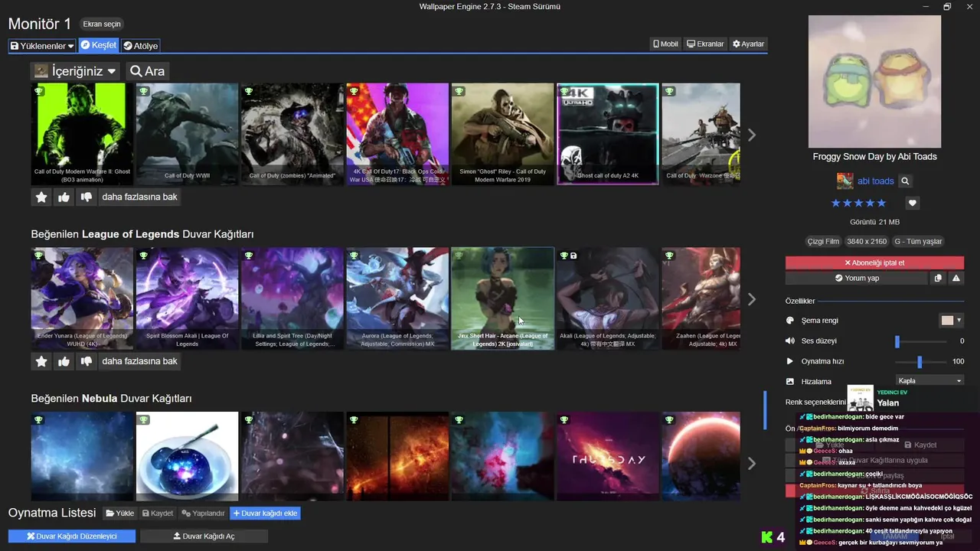Thumbs up the League of Legends row
The image size is (980, 551).
point(64,361)
